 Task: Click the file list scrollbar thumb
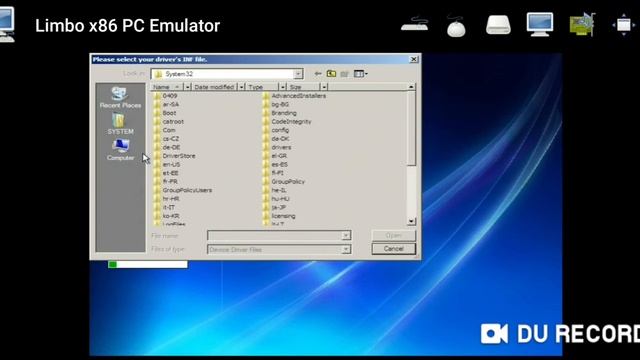pos(411,128)
